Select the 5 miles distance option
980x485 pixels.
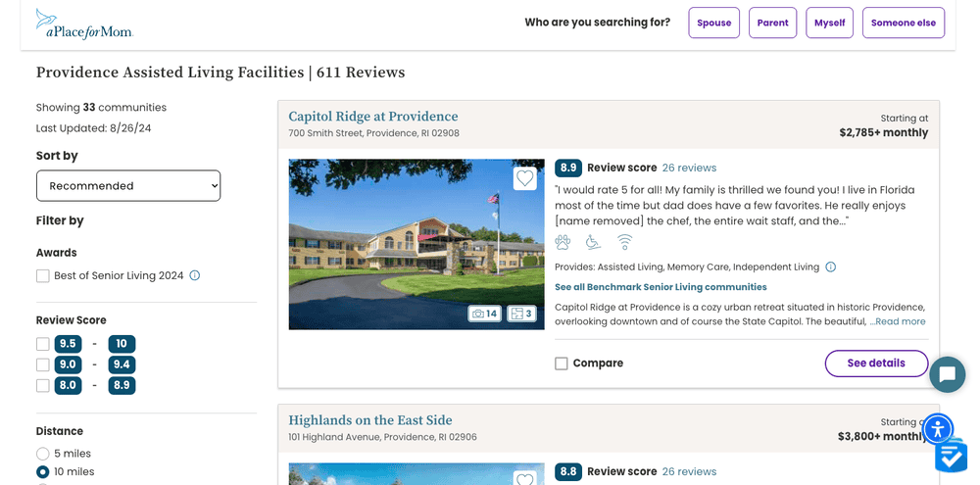pos(43,454)
